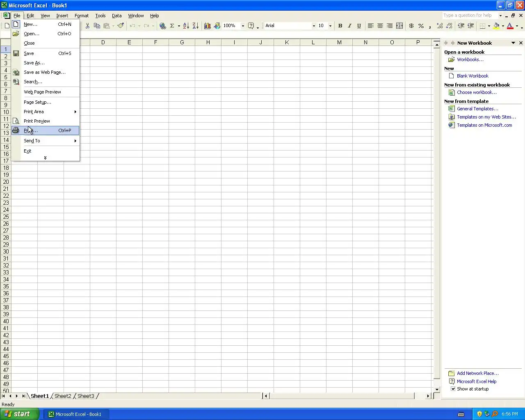This screenshot has width=525, height=420.
Task: Align cell text left
Action: pyautogui.click(x=370, y=25)
